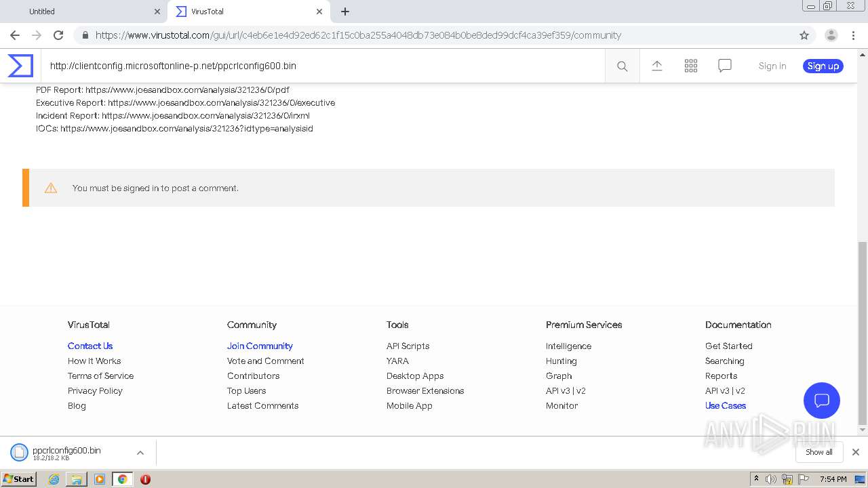The width and height of the screenshot is (868, 488).
Task: Click the search magnifier icon
Action: 622,66
